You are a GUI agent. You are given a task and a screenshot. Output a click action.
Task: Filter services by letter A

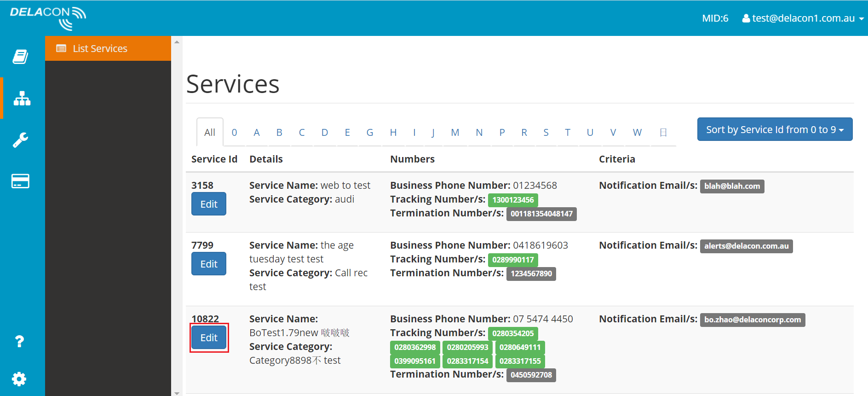tap(257, 133)
